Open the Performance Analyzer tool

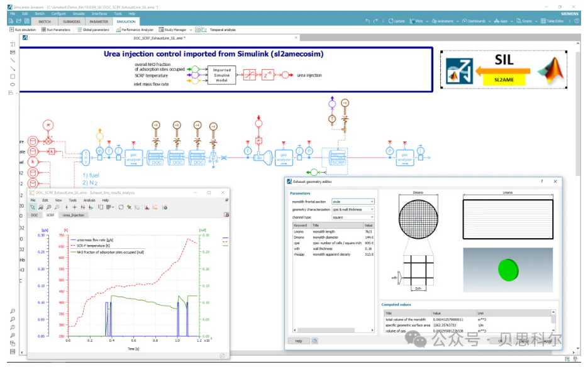pos(135,30)
